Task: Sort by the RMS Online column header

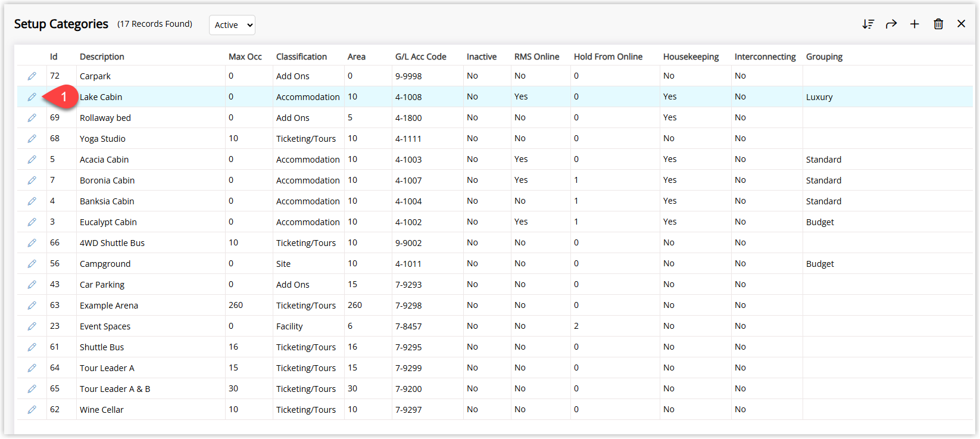Action: 537,57
